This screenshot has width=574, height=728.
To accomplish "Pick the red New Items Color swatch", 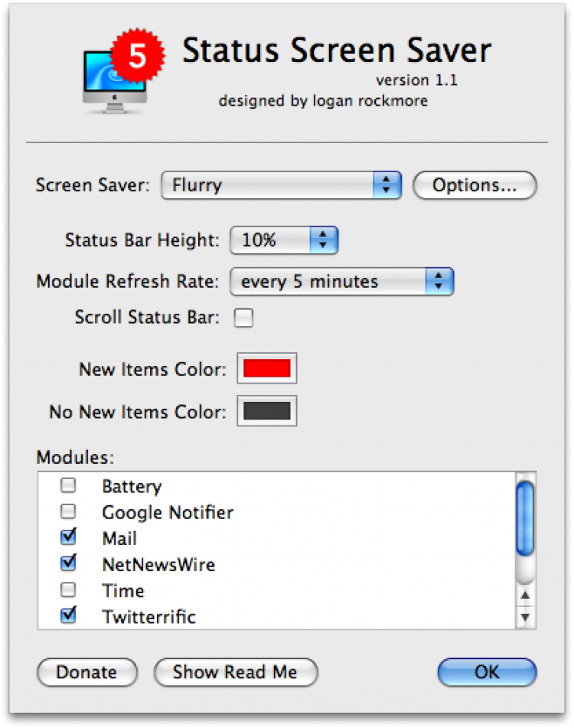I will point(266,368).
